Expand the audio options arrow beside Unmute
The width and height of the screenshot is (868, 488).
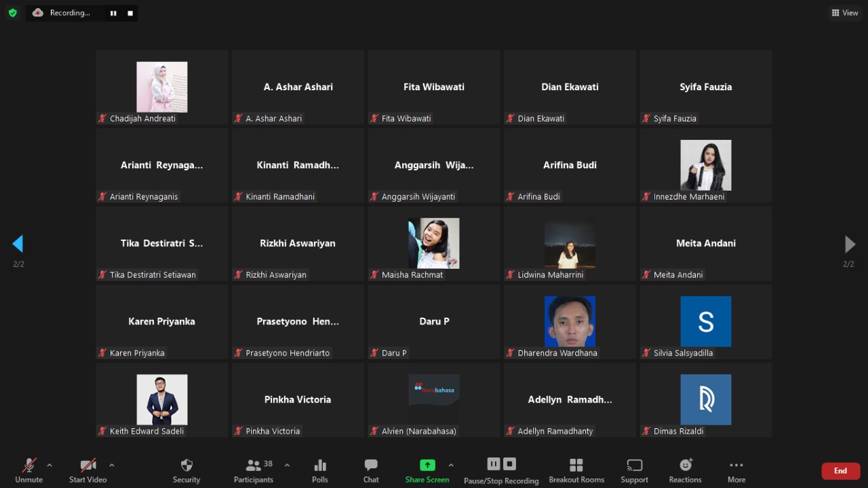pos(49,466)
